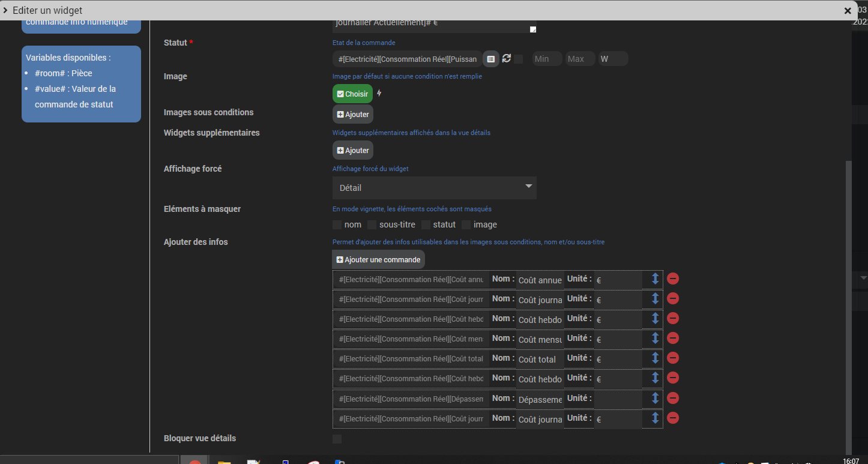Click the refresh arrows icon next to Statut
The height and width of the screenshot is (464, 868).
tap(507, 58)
